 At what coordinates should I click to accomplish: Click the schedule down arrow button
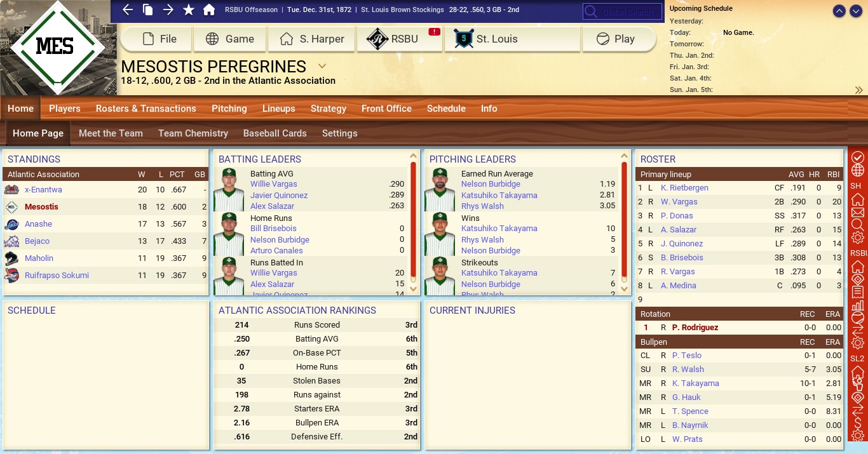pos(855,11)
